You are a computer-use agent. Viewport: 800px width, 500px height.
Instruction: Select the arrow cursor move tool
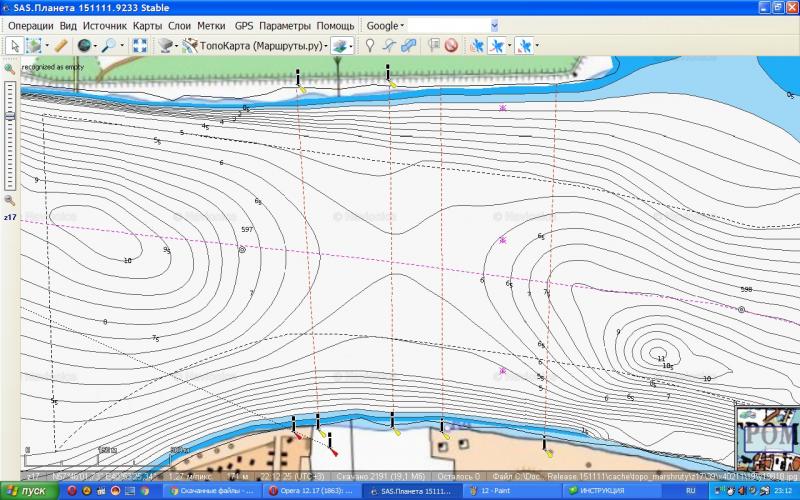[14, 45]
